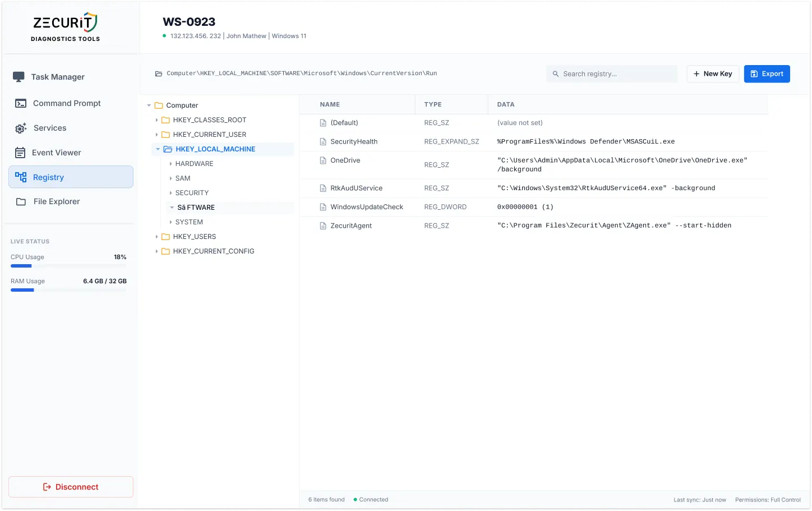Expand the HKEY_USERS branch
Screen dimensions: 812x511
(x=156, y=236)
